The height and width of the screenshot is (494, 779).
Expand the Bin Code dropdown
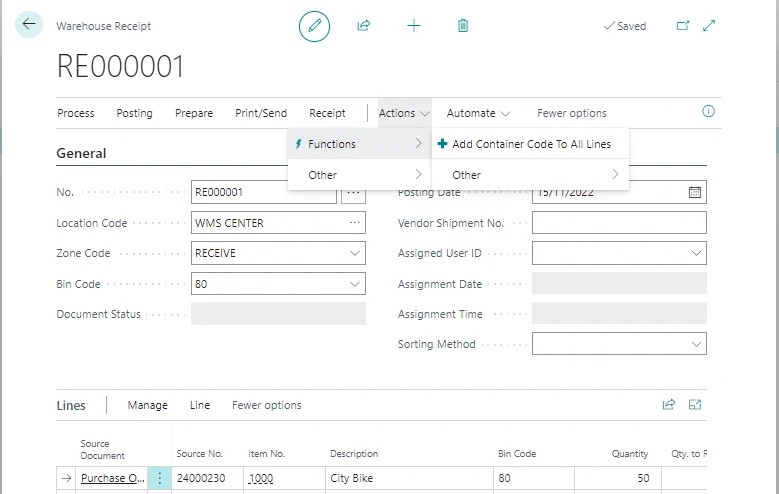point(355,284)
